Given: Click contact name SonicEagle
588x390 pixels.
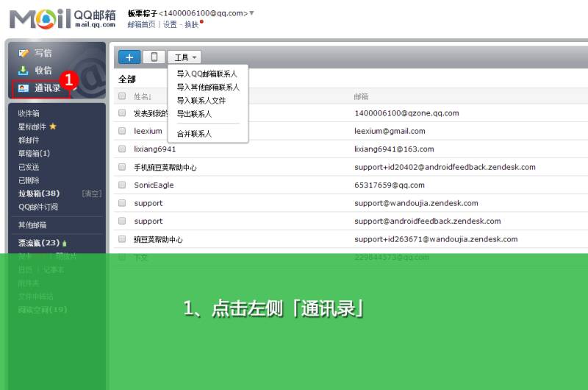Looking at the screenshot, I should coord(154,185).
